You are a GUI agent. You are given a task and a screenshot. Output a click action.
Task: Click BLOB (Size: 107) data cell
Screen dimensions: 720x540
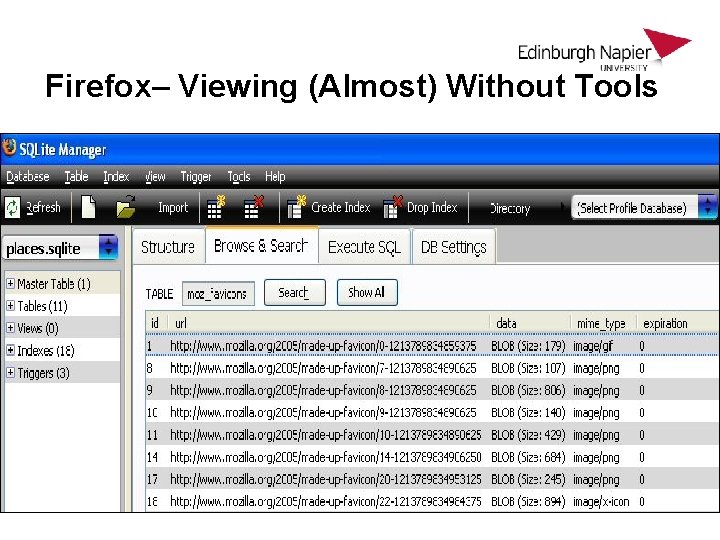pos(528,368)
